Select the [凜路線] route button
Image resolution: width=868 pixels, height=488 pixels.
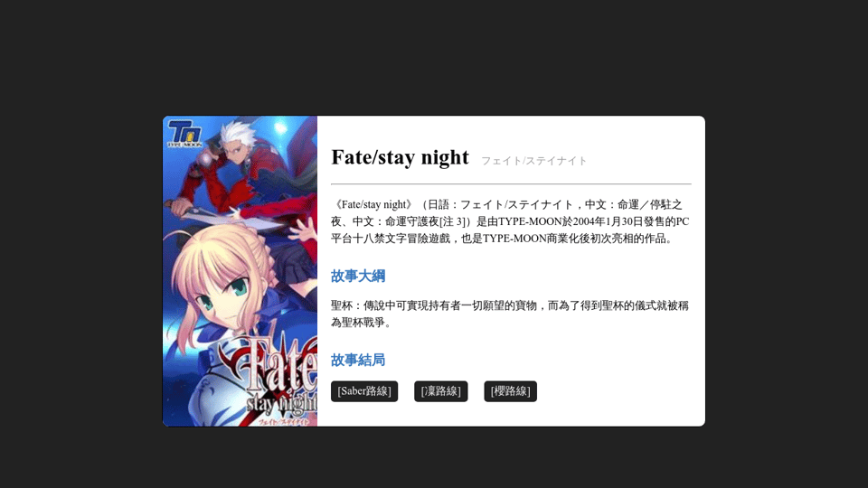pos(440,391)
